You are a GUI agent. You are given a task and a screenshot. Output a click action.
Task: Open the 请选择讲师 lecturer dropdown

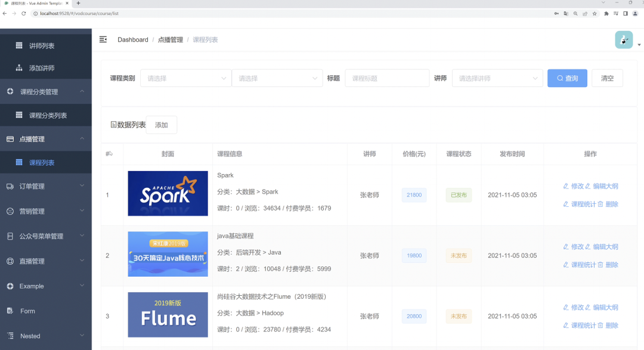497,78
